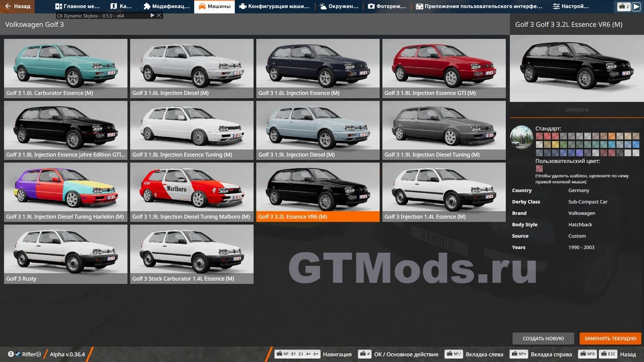Click the circular environment preview icon
This screenshot has width=644, height=362.
click(521, 137)
